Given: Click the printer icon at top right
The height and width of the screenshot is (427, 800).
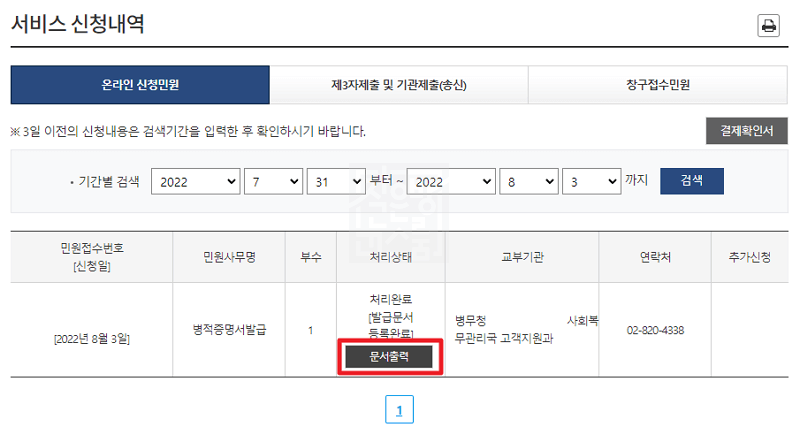Looking at the screenshot, I should 768,26.
